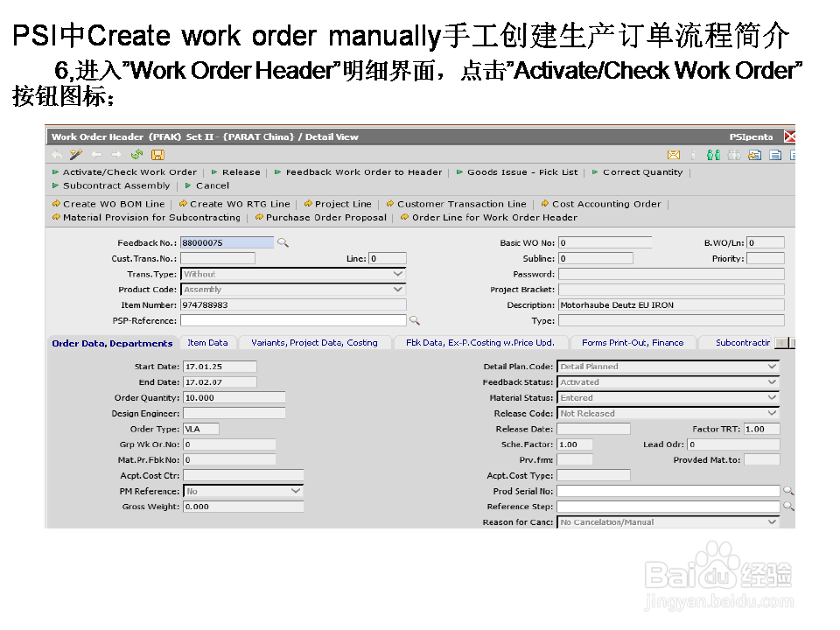Switch to Fbk Data, Ex-P.Costing w.Price Upd. tab
This screenshot has width=840, height=630.
[480, 343]
